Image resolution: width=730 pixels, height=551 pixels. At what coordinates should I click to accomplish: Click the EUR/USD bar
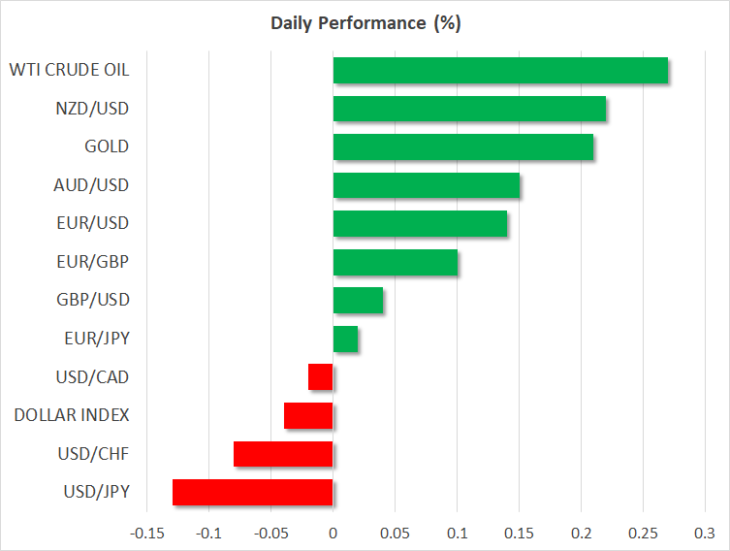pos(420,223)
